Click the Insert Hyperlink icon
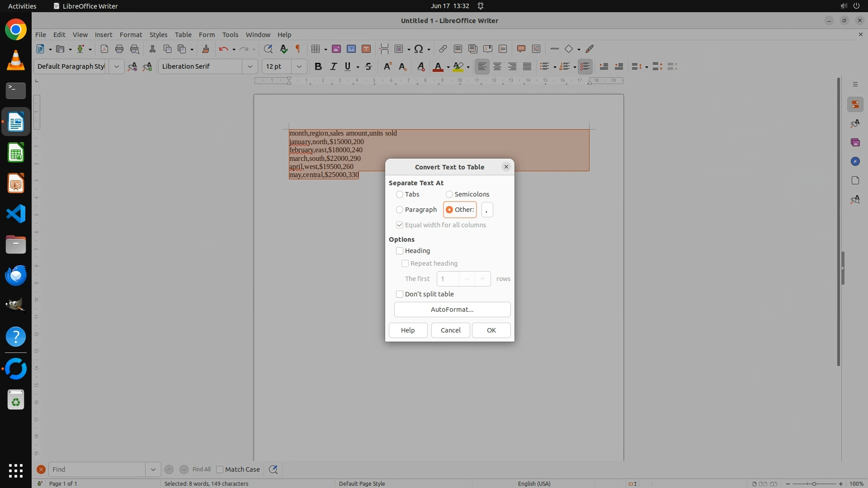The image size is (868, 488). (443, 49)
